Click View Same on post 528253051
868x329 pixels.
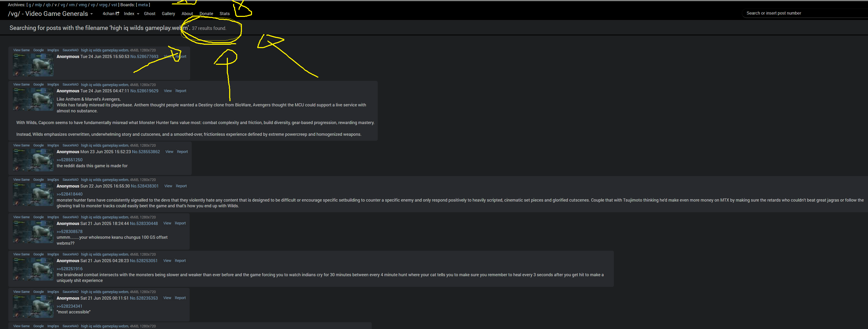tap(22, 255)
